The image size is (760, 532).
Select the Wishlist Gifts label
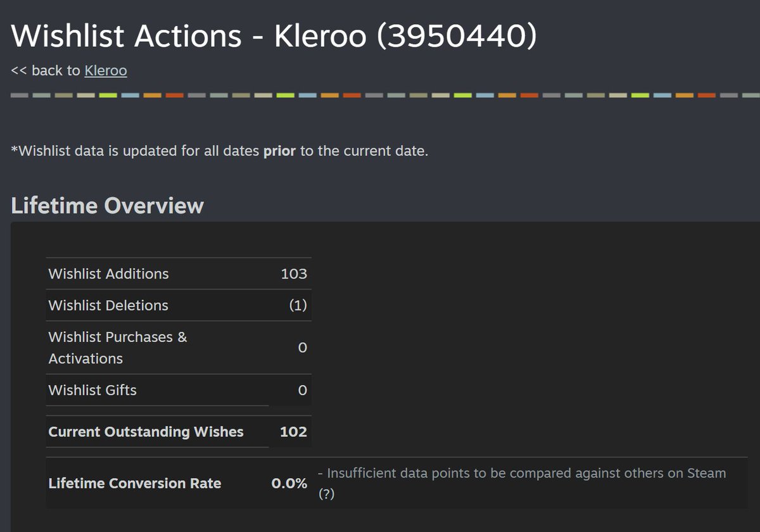(92, 390)
